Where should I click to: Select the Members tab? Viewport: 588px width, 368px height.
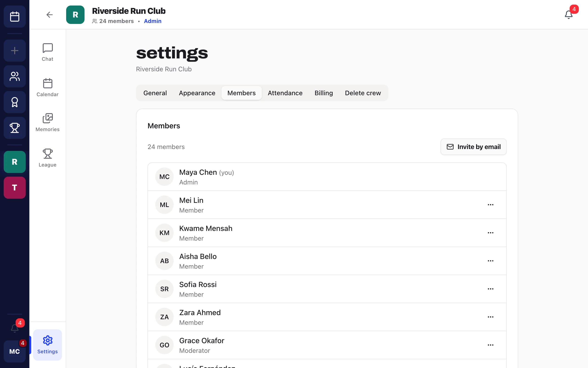coord(242,93)
